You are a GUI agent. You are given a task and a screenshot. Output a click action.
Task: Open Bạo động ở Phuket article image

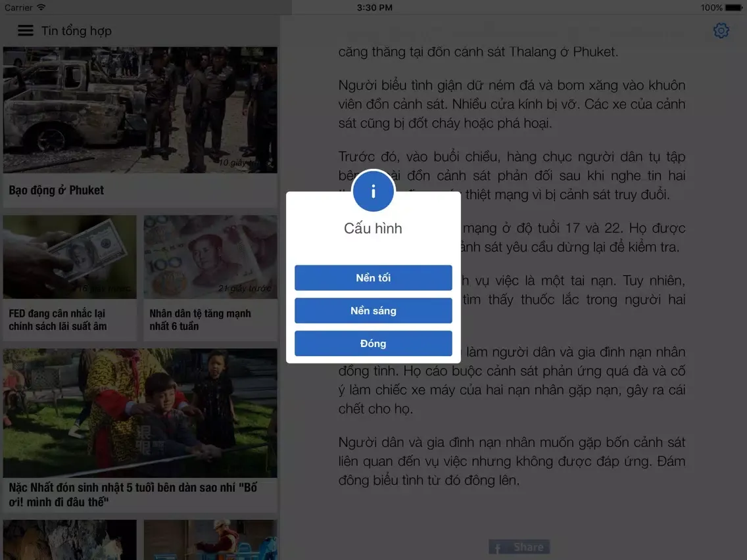pos(140,110)
